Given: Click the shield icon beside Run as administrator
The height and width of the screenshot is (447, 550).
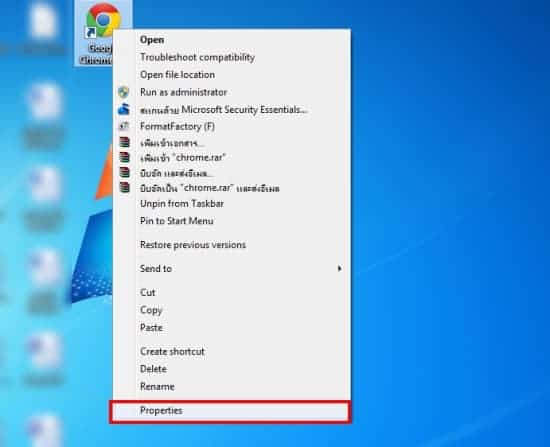Looking at the screenshot, I should click(x=123, y=92).
